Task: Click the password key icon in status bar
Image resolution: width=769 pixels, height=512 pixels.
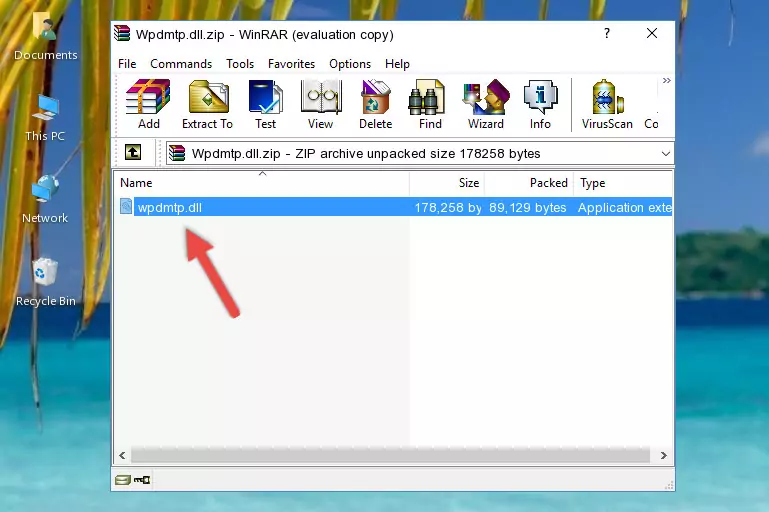Action: pyautogui.click(x=142, y=480)
